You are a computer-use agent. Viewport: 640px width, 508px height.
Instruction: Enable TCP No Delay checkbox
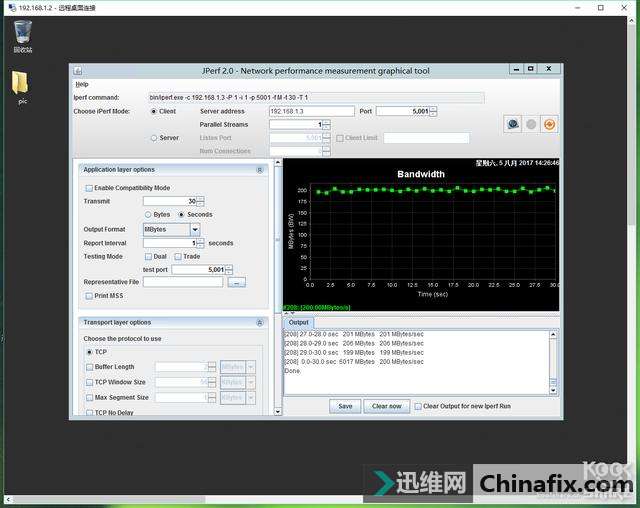click(x=89, y=413)
